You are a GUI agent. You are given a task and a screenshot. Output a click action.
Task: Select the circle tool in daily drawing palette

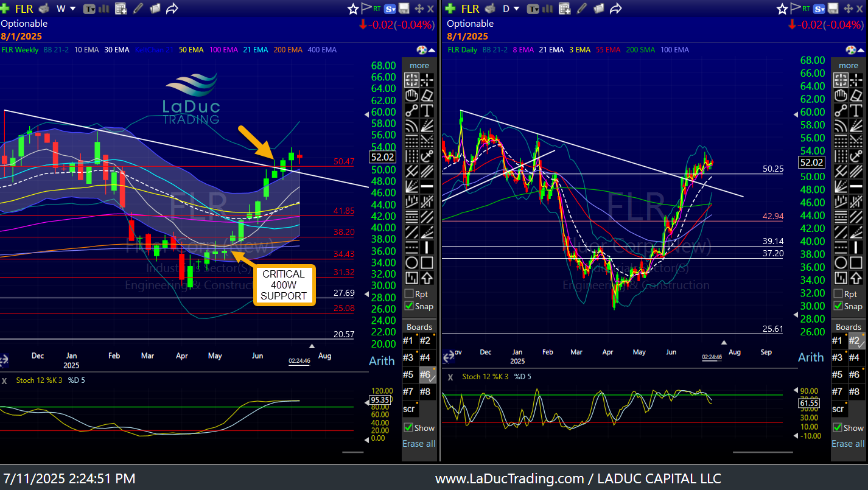(841, 263)
